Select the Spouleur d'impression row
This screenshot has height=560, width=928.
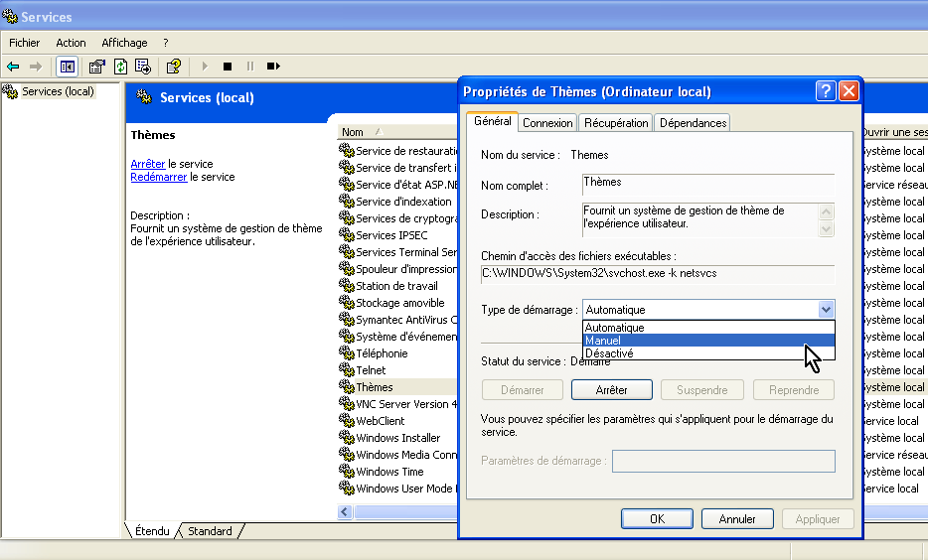tap(397, 268)
